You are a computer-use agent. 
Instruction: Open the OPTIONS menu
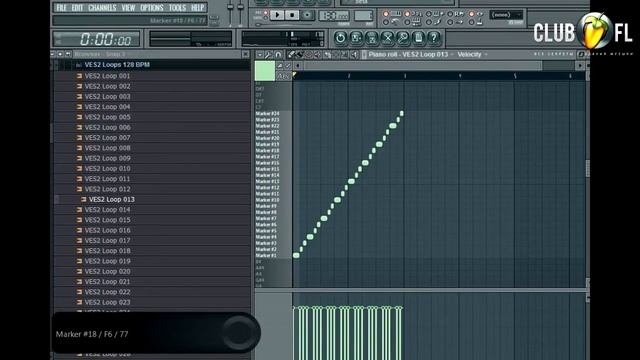click(x=152, y=8)
